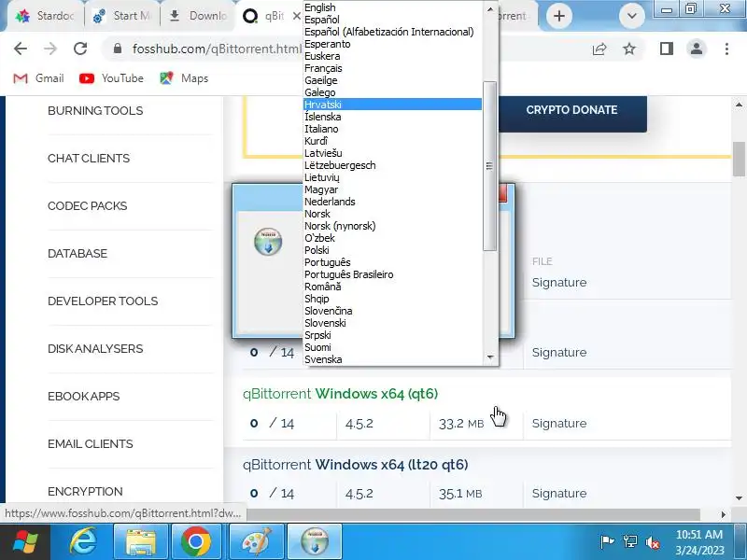Select Français language option
This screenshot has height=560, width=747.
(x=392, y=68)
